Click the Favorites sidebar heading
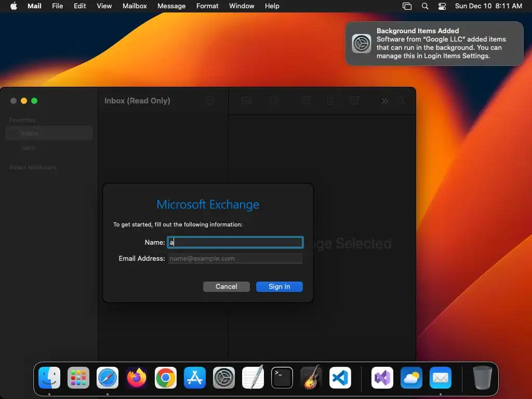This screenshot has height=399, width=532. 22,120
